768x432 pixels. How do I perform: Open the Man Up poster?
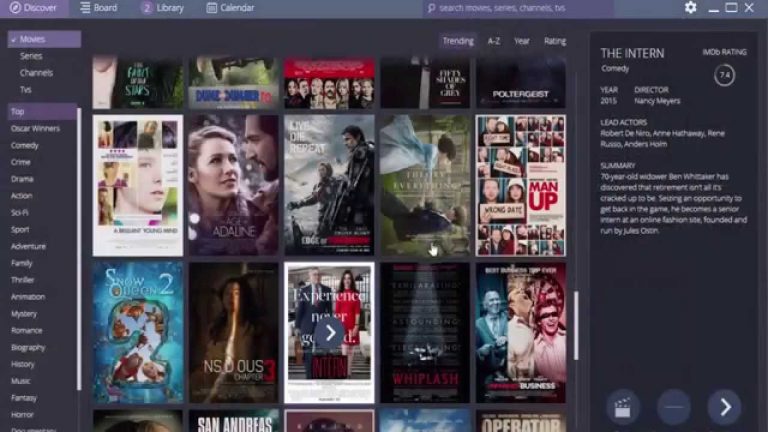(x=521, y=186)
